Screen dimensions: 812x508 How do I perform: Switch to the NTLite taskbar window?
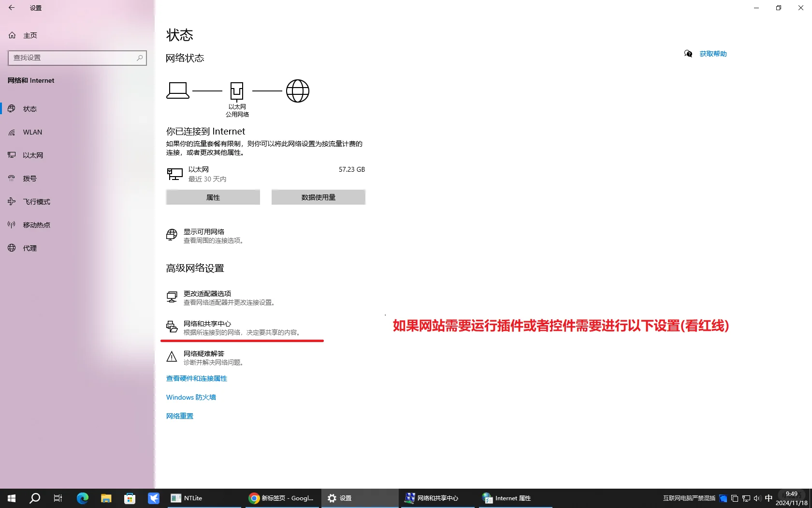coord(204,498)
